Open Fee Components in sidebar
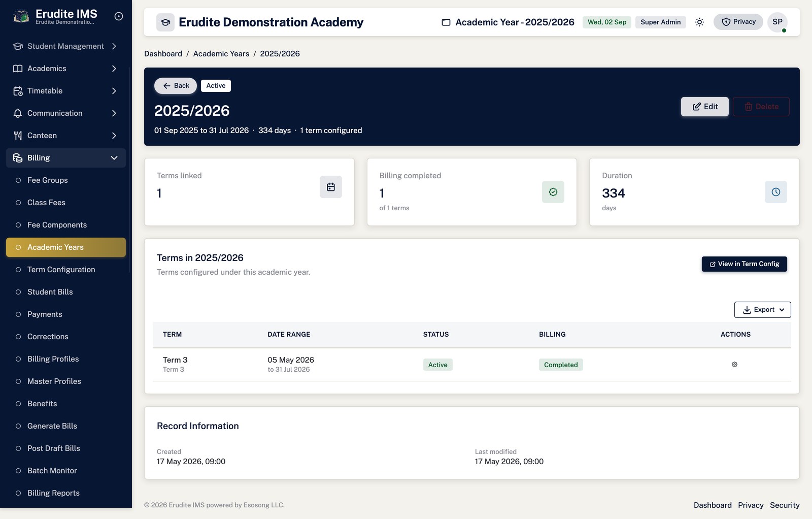Viewport: 812px width, 519px height. [x=66, y=225]
